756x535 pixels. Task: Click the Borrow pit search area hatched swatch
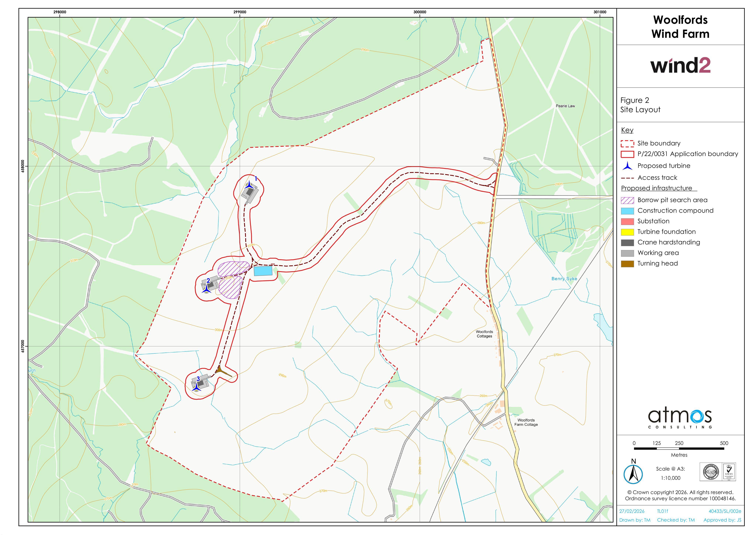(x=628, y=200)
